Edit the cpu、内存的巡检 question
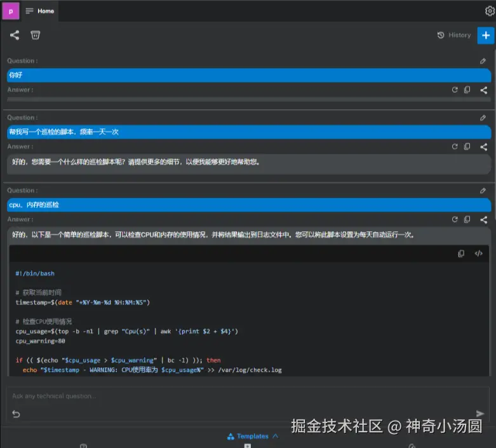This screenshot has height=448, width=496. coord(483,191)
